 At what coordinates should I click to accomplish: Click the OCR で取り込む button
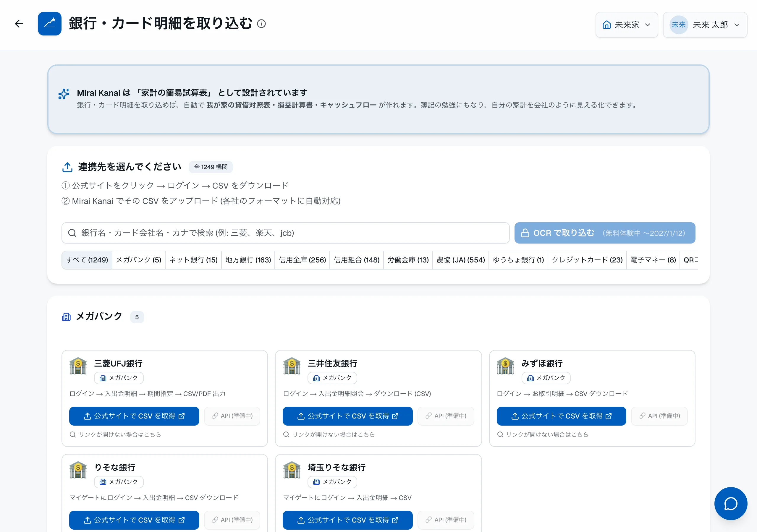coord(605,233)
